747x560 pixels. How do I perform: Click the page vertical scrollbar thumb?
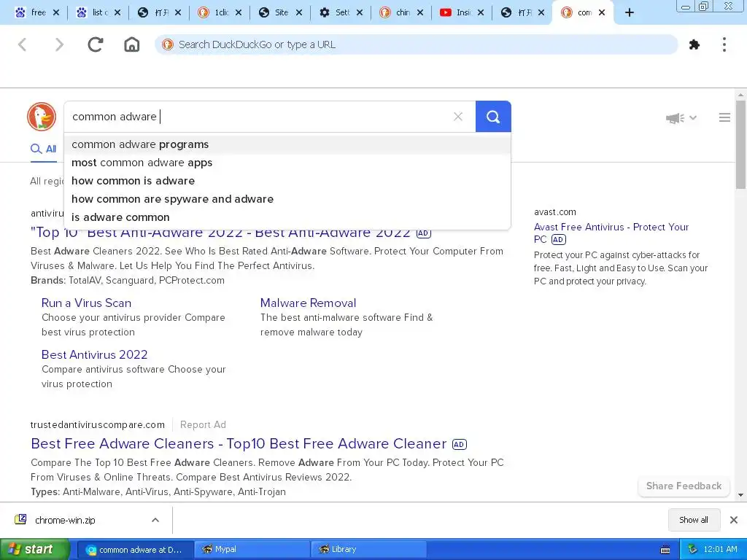tap(740, 145)
